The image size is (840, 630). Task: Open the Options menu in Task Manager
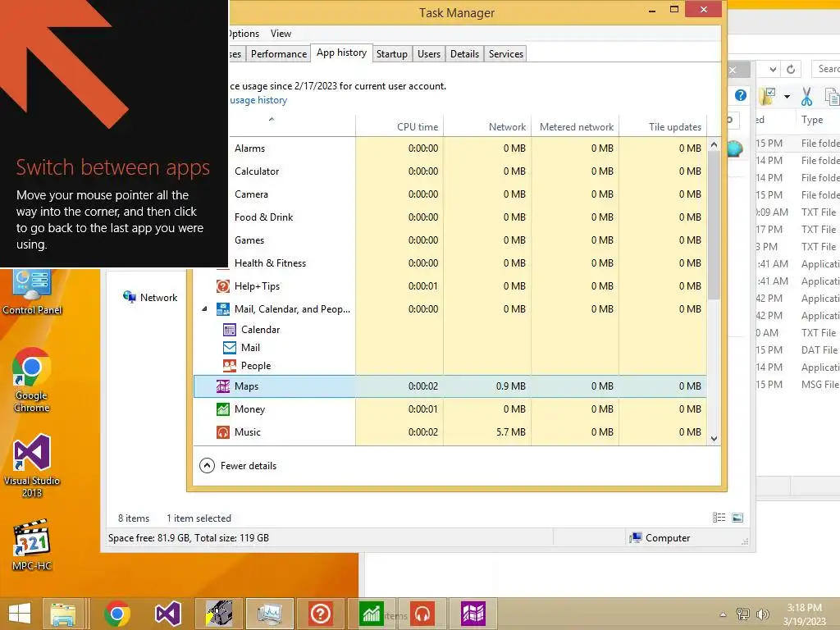coord(244,33)
